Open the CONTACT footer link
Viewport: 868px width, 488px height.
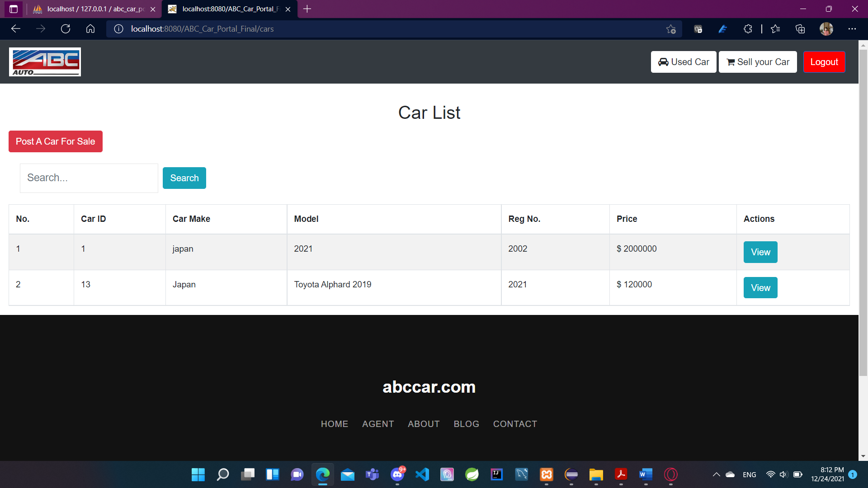[x=515, y=424]
